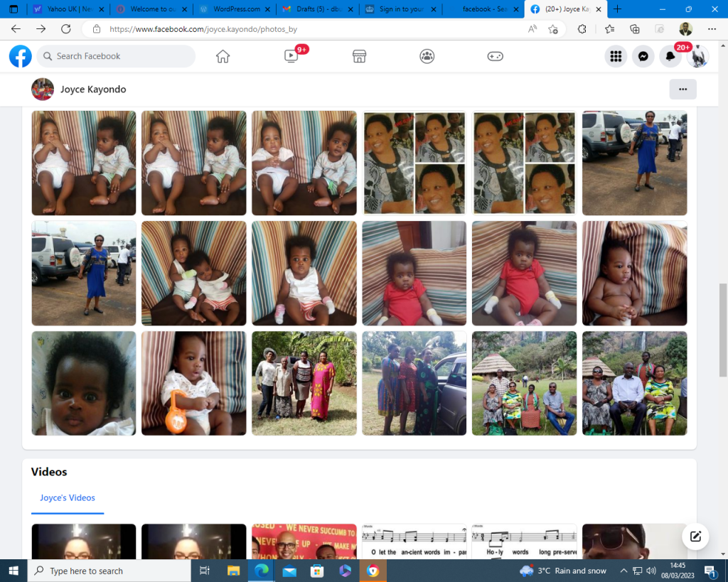
Task: Open File Explorer from the taskbar
Action: pyautogui.click(x=233, y=571)
